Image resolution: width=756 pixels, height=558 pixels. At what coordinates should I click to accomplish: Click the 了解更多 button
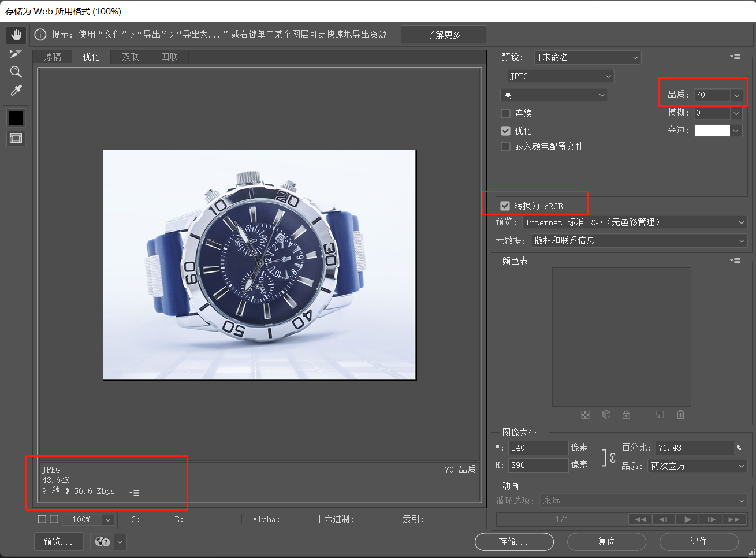point(444,35)
